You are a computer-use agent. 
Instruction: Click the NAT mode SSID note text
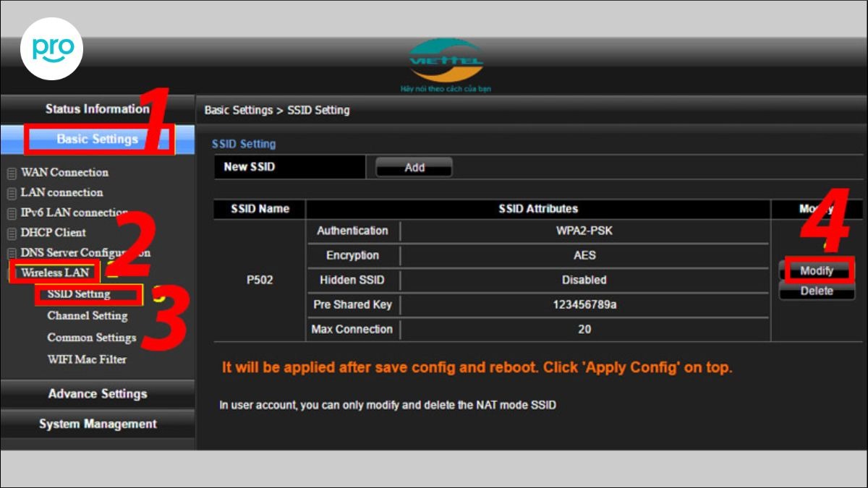388,406
